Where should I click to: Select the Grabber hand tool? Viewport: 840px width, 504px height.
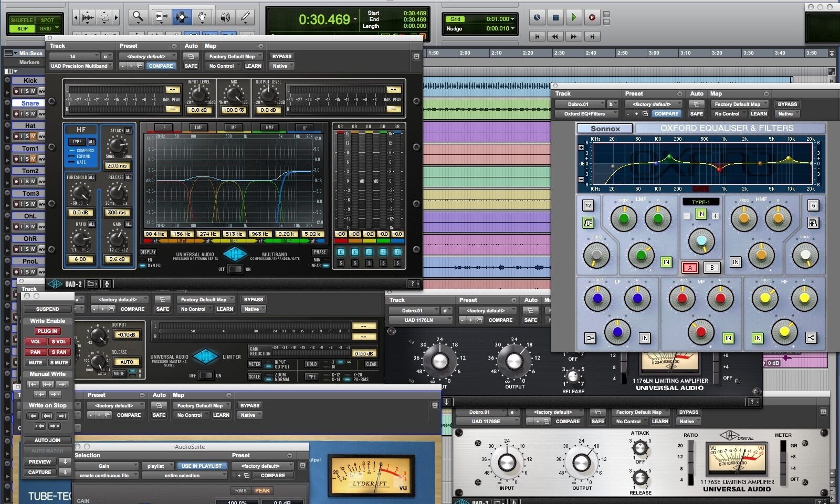[202, 17]
